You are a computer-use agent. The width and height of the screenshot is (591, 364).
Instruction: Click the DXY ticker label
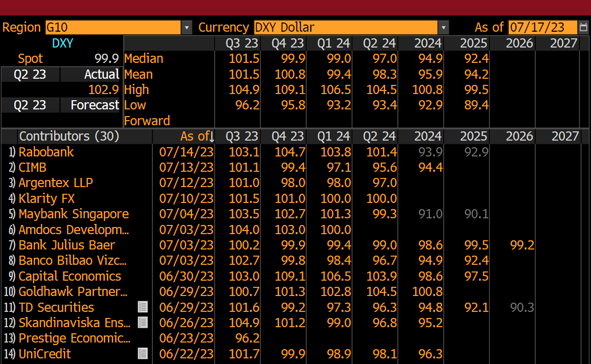click(x=62, y=43)
